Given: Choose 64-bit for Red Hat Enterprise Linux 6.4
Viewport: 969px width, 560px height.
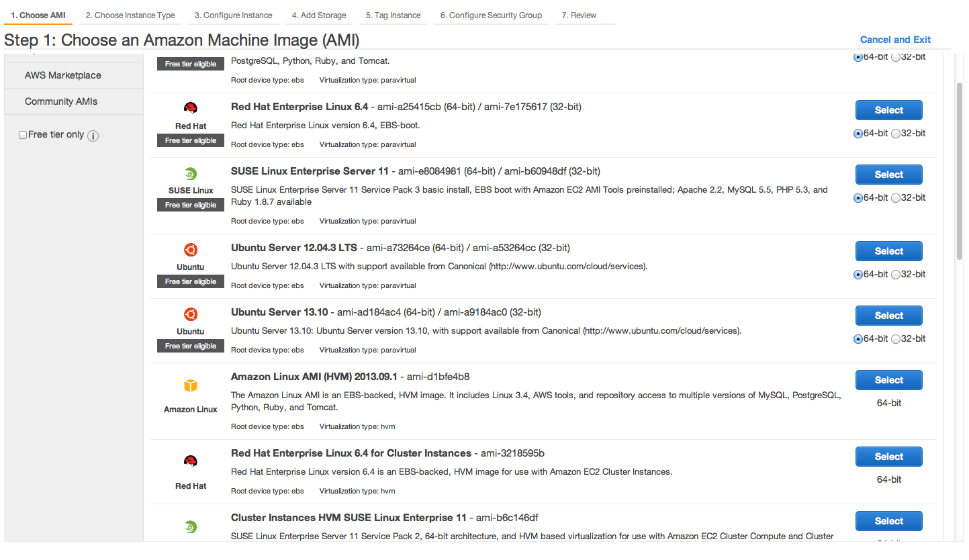Looking at the screenshot, I should 858,134.
